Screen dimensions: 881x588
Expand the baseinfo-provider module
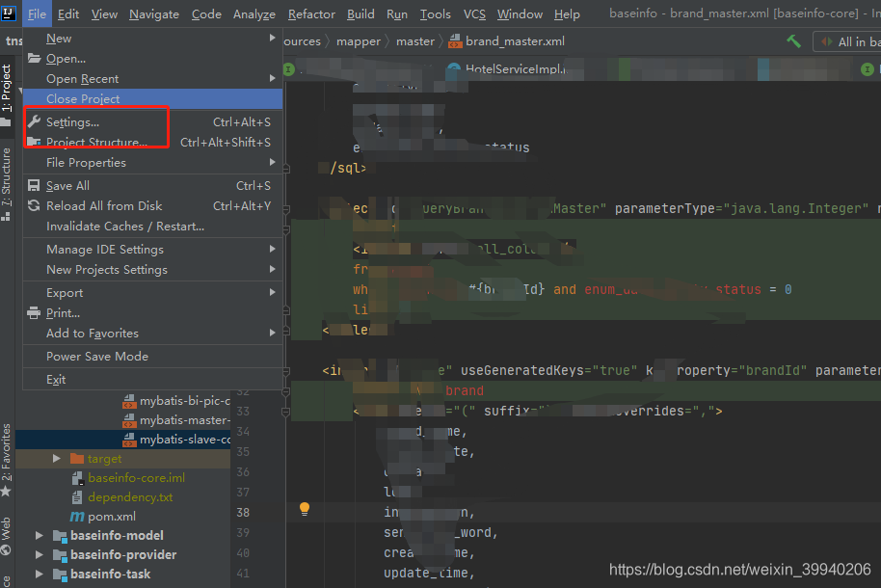[x=40, y=554]
